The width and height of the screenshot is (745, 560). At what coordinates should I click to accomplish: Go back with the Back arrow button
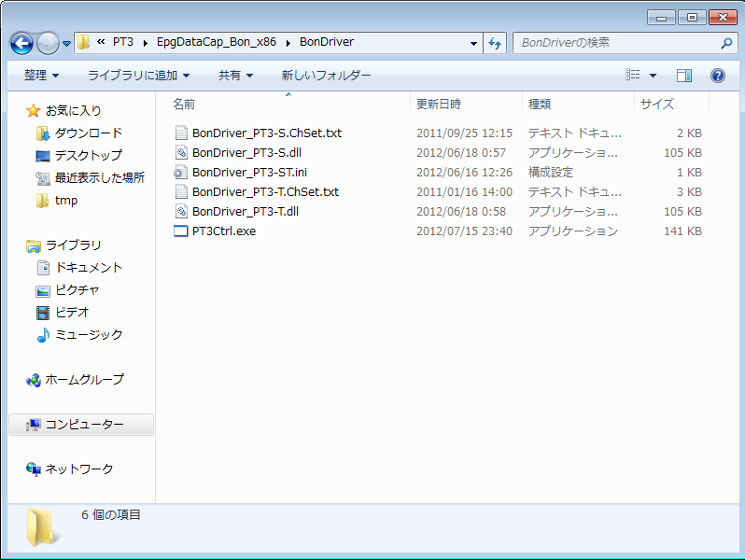[x=21, y=43]
